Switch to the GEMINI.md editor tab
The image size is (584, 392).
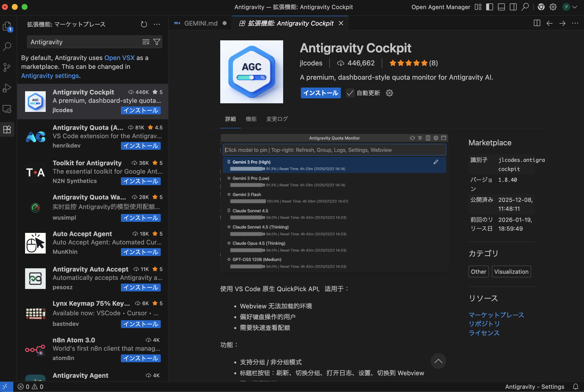pos(201,23)
